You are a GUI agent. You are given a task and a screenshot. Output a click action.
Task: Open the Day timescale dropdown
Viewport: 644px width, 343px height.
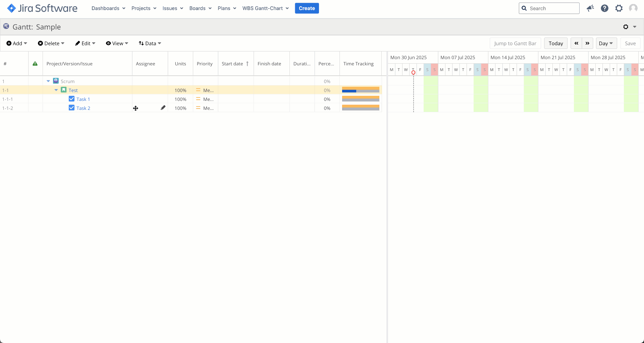point(606,43)
